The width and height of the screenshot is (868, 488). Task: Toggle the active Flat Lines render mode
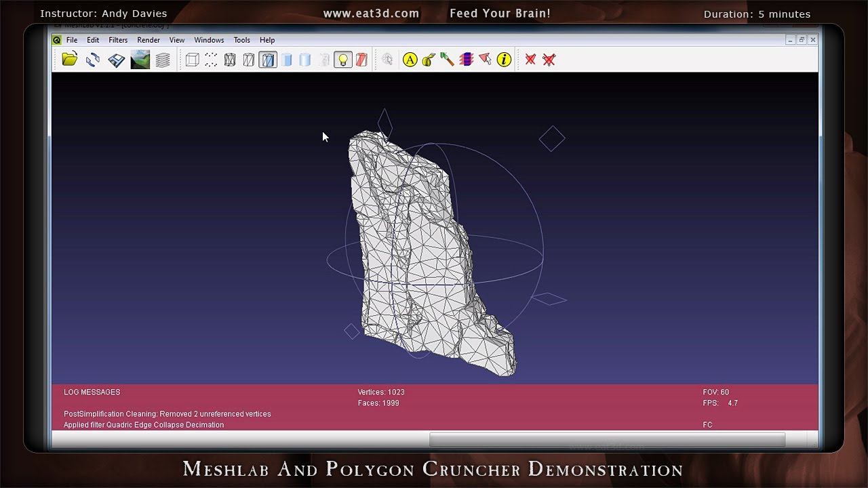click(x=268, y=60)
